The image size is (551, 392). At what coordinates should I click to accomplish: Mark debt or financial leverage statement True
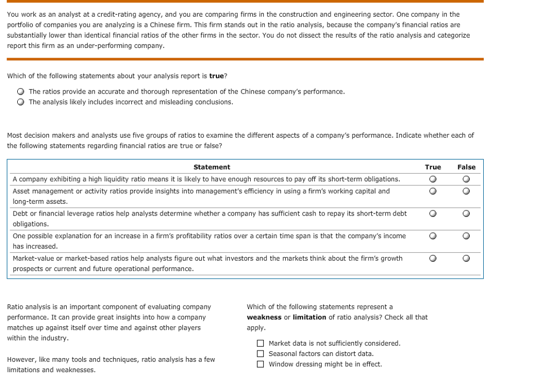433,213
